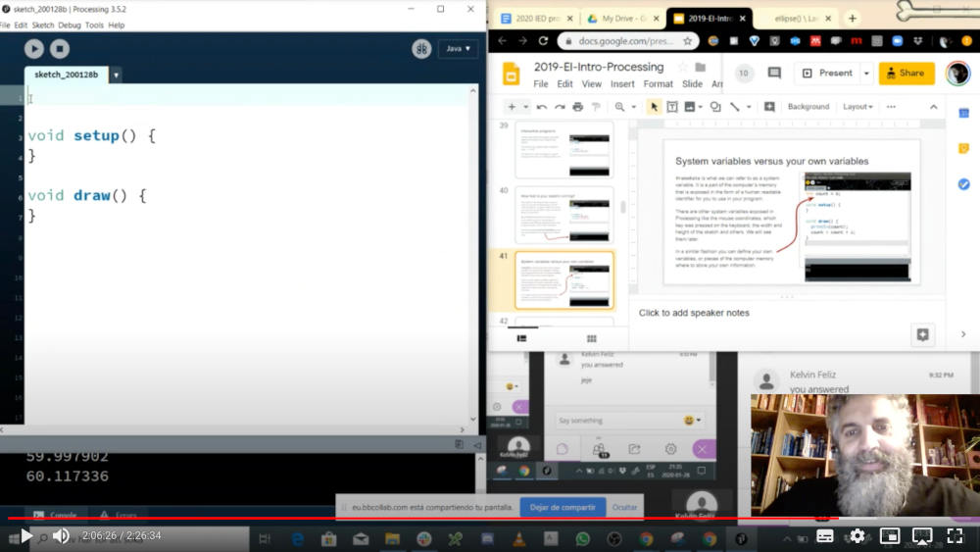Click the Present button
Viewport: 980px width, 552px height.
coord(827,74)
